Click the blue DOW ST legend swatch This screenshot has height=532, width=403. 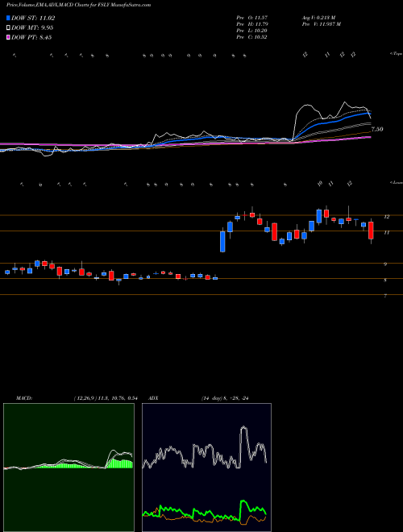tap(8, 18)
